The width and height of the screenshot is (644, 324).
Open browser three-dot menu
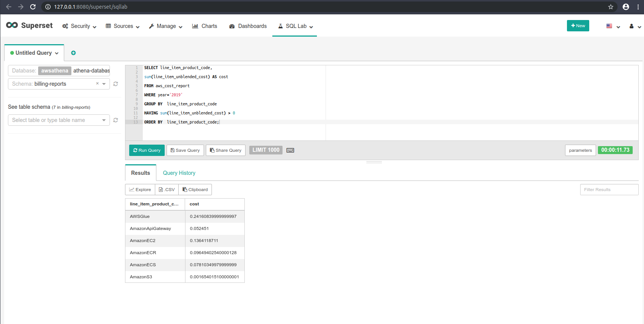(638, 7)
